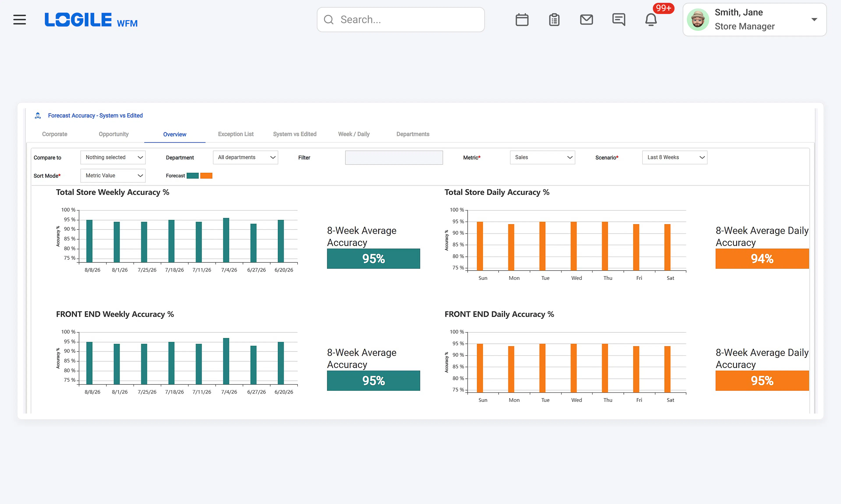841x504 pixels.
Task: Switch to the Departments tab
Action: coord(413,134)
